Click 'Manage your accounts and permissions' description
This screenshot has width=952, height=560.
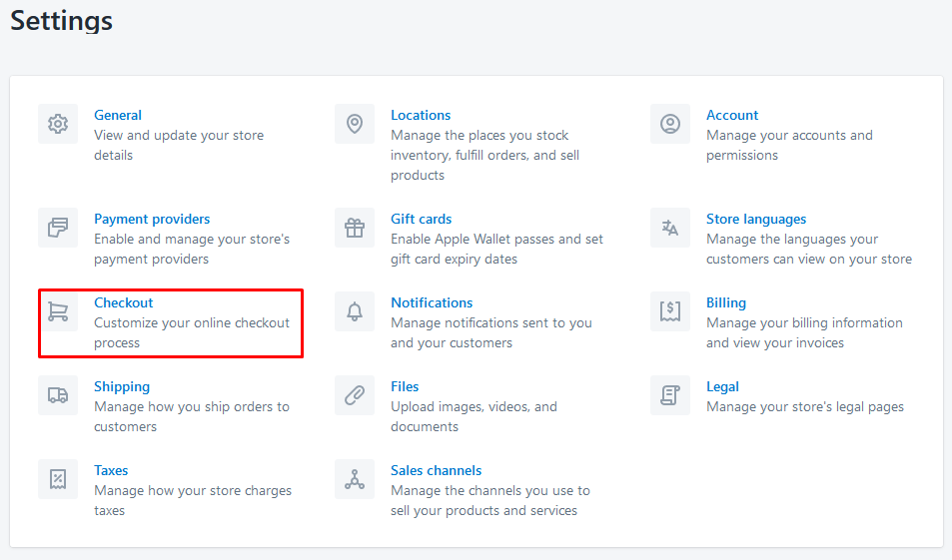coord(789,145)
